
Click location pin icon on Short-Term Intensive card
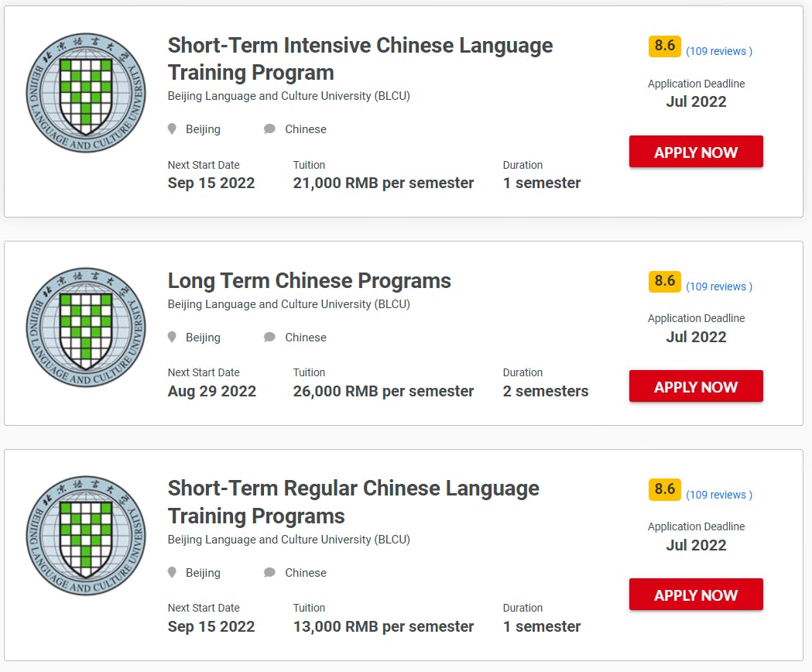coord(172,129)
